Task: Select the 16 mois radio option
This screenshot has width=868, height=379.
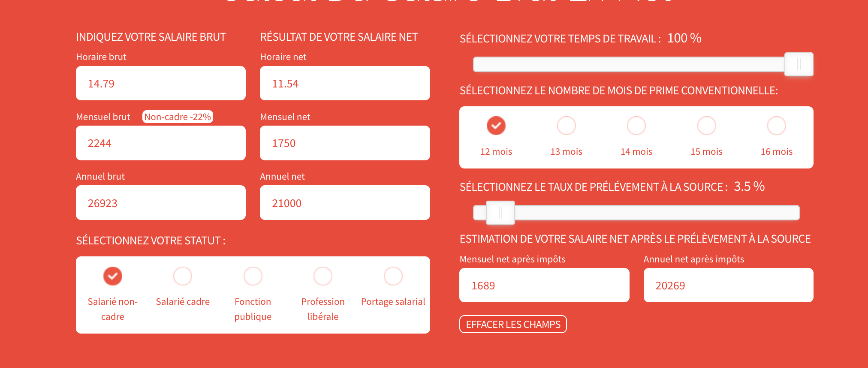Action: point(777,126)
